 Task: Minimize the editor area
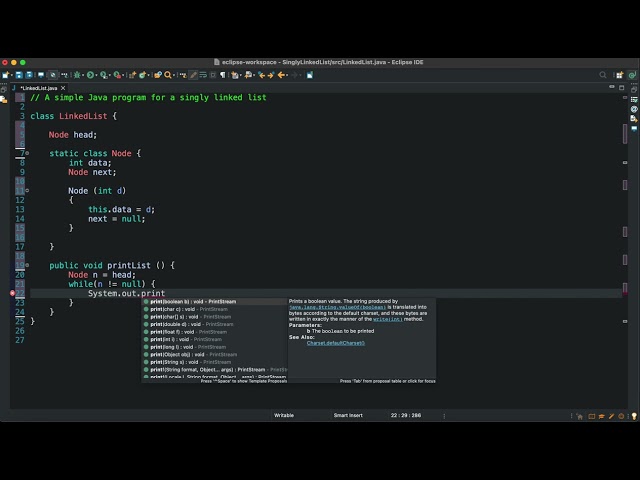point(611,87)
